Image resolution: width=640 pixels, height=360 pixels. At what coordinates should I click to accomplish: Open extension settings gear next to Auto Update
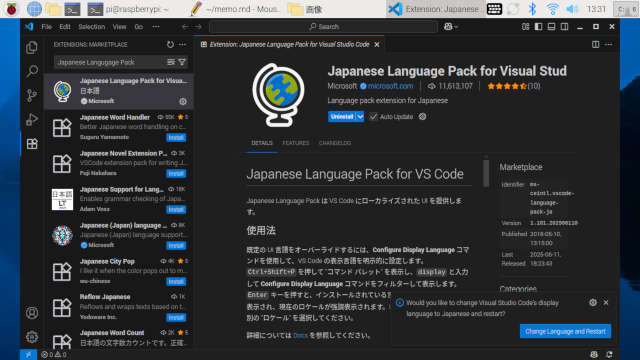tap(422, 117)
